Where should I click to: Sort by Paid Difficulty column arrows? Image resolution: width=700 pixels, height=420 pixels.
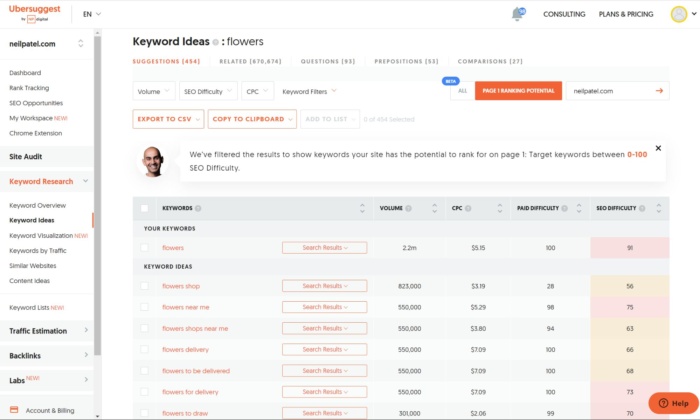click(x=579, y=208)
